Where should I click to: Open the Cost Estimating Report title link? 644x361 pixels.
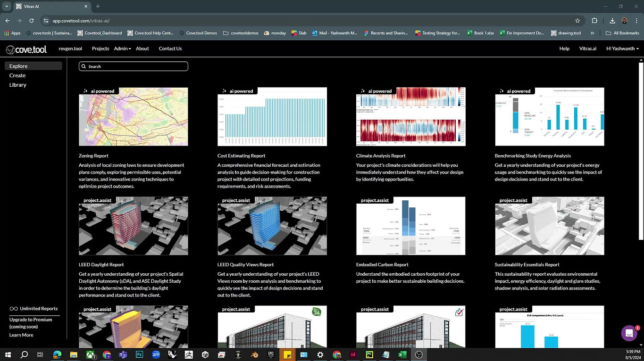pyautogui.click(x=241, y=156)
